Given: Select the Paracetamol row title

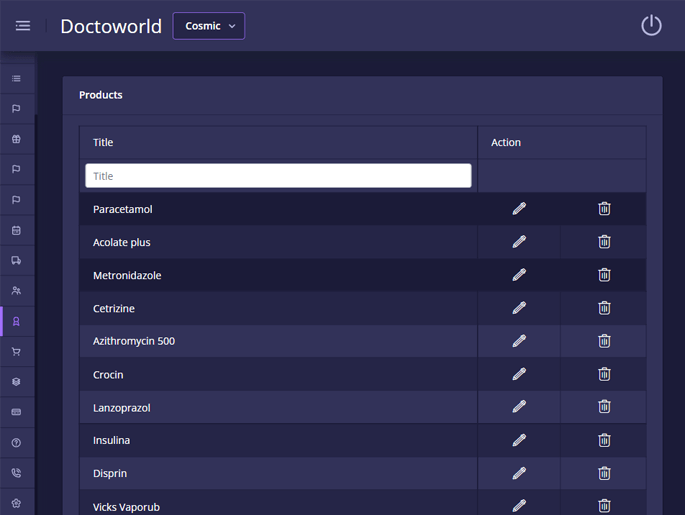Looking at the screenshot, I should pos(123,209).
